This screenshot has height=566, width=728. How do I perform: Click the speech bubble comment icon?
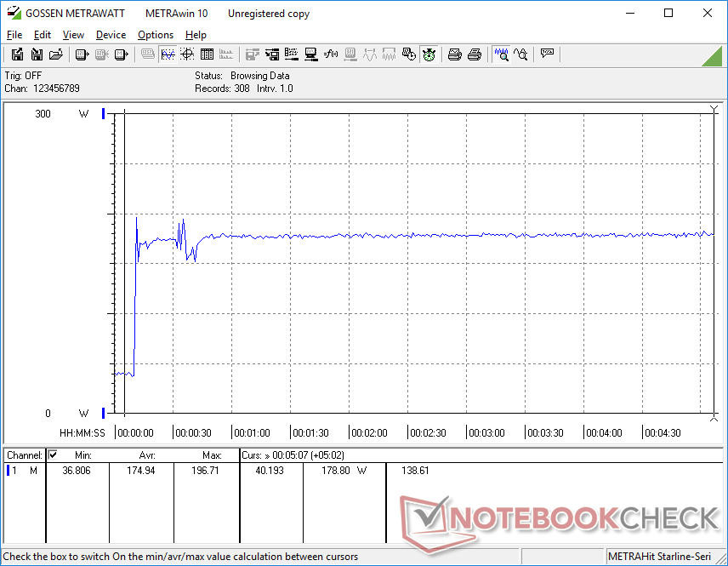tap(547, 54)
